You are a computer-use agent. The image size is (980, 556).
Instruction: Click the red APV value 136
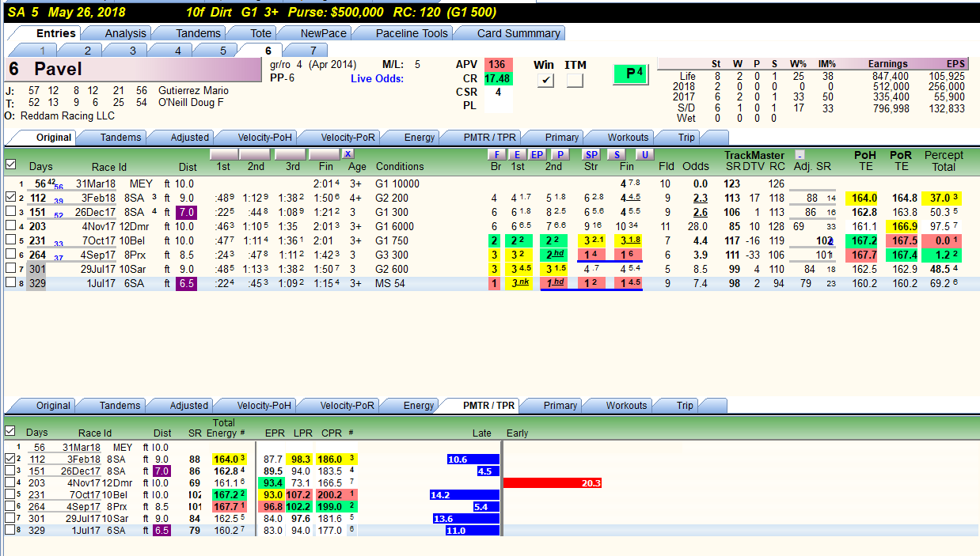(x=497, y=65)
